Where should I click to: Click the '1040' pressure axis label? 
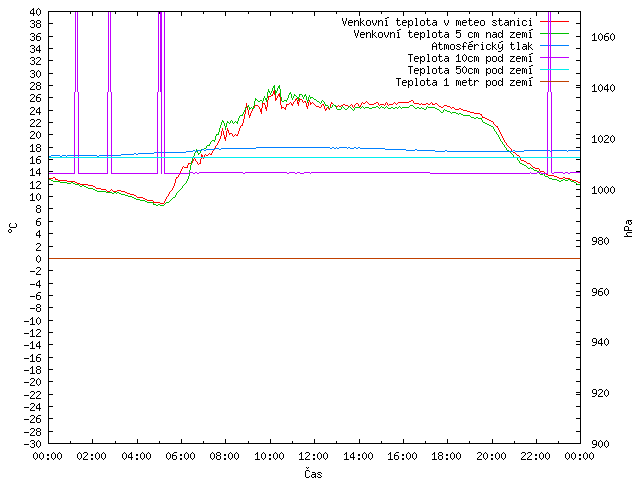tap(603, 88)
